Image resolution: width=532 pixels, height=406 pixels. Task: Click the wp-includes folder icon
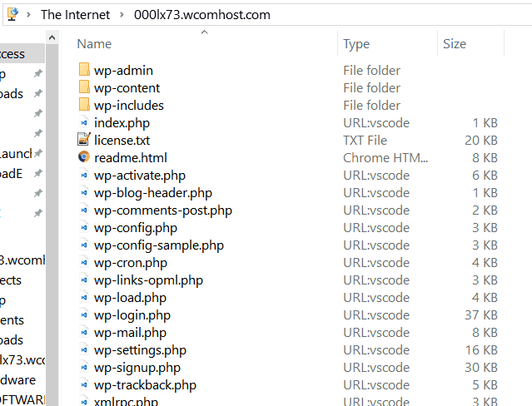pyautogui.click(x=84, y=105)
